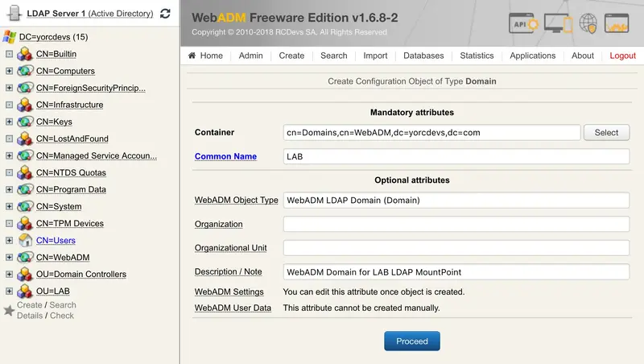This screenshot has width=644, height=364.
Task: Click the CN=WebADM globe icon
Action: point(25,257)
